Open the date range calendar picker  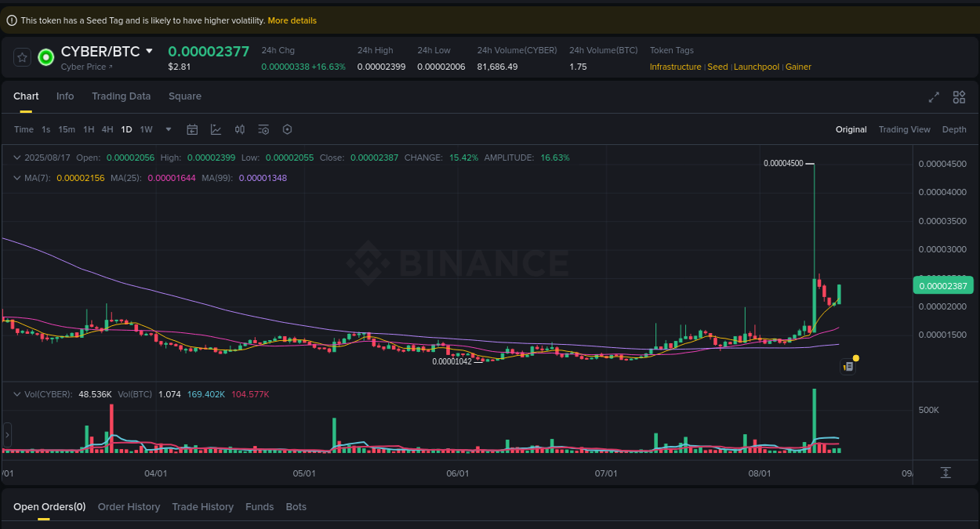click(192, 129)
